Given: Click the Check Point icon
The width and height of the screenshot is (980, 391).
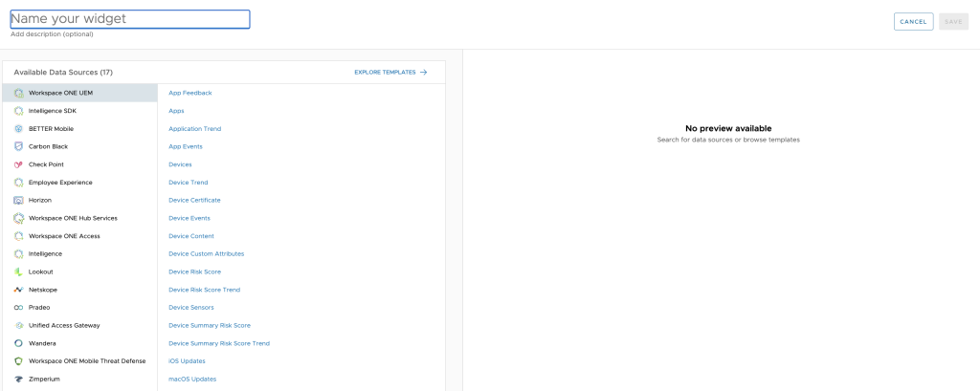Looking at the screenshot, I should coord(19,164).
